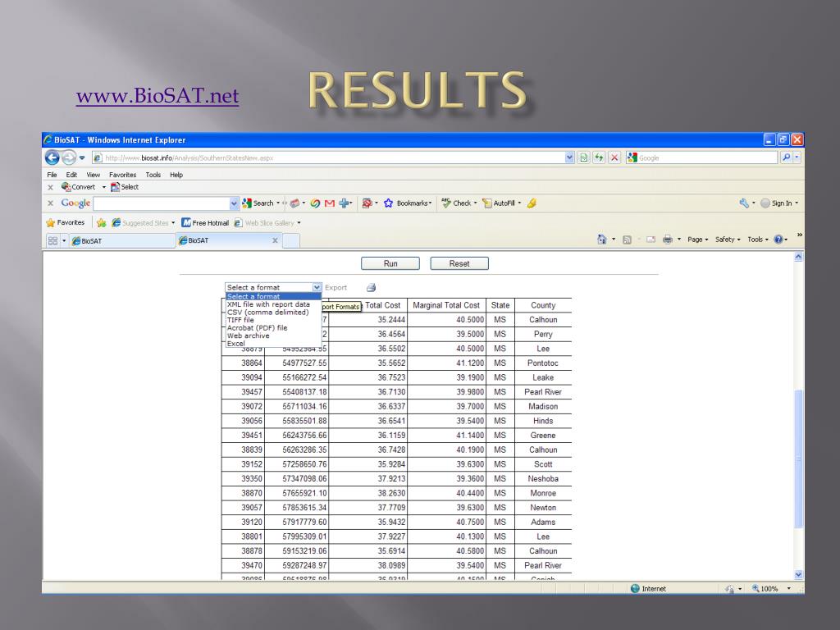Choose TIFF file format option

pyautogui.click(x=240, y=320)
